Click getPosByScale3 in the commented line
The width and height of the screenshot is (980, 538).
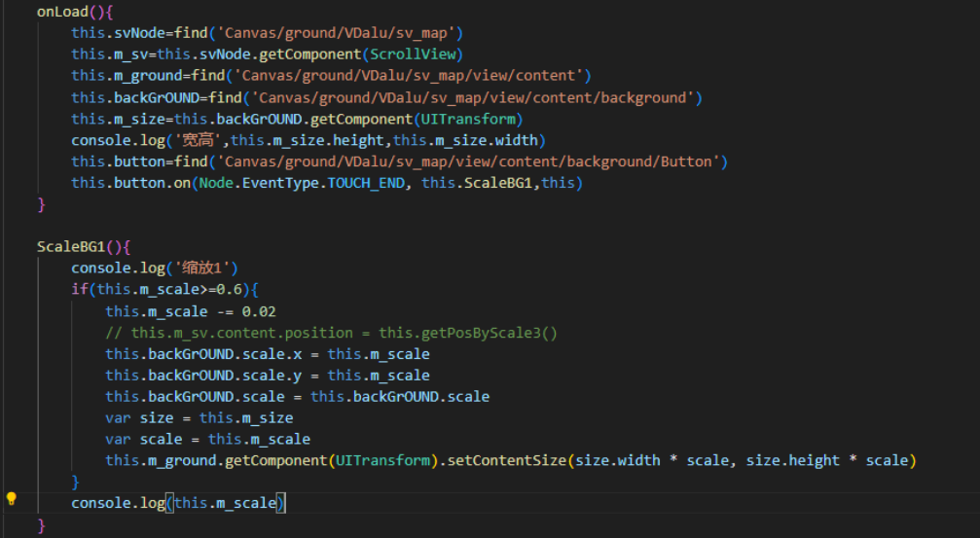coord(481,333)
